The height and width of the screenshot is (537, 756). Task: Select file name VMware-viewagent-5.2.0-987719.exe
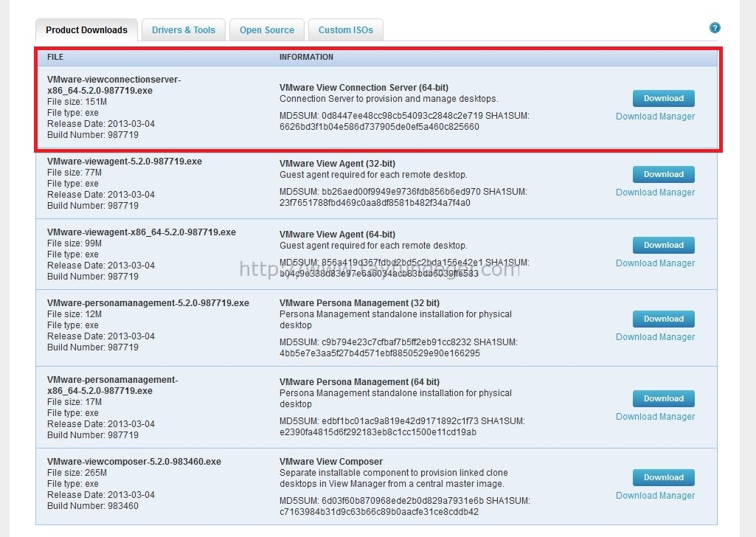[x=125, y=162]
